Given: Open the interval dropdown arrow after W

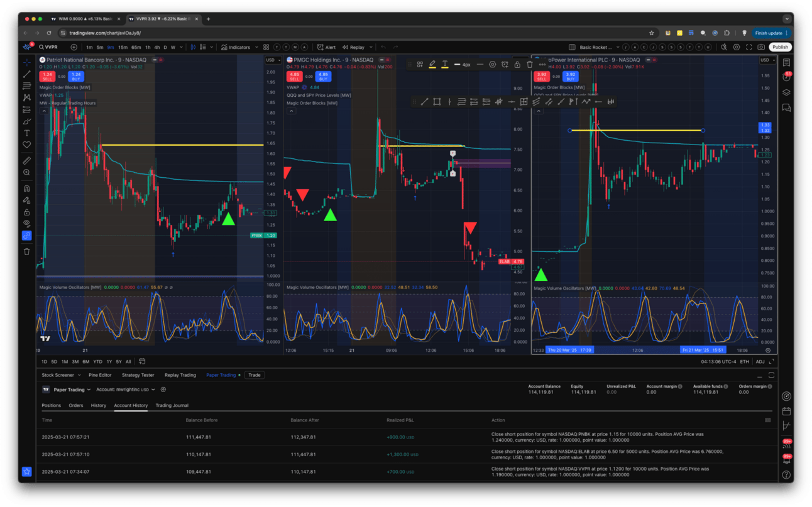Looking at the screenshot, I should click(181, 47).
